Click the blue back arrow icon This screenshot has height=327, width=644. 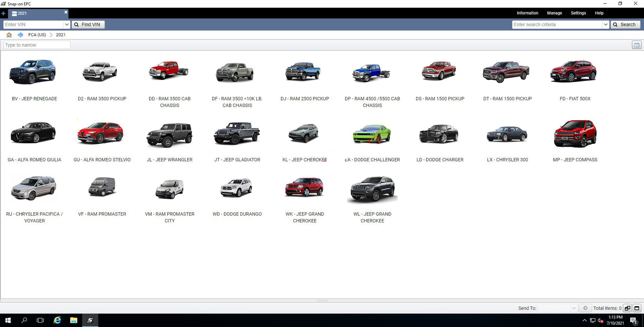[20, 35]
